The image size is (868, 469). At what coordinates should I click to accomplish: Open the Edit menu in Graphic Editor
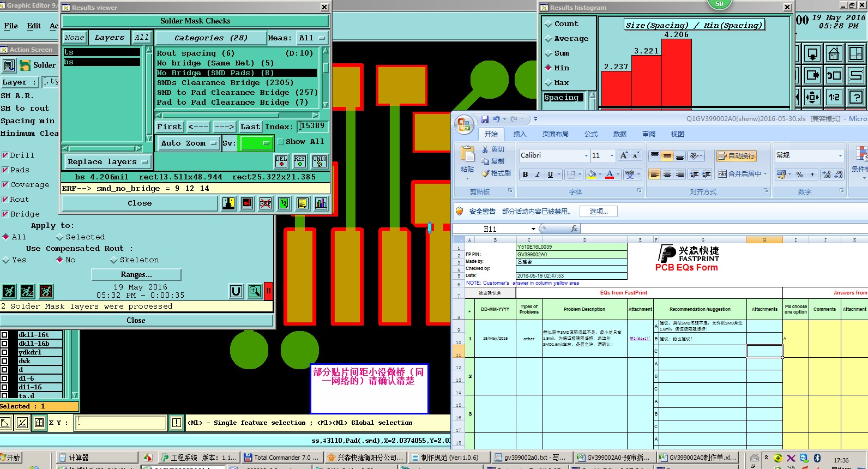point(34,26)
